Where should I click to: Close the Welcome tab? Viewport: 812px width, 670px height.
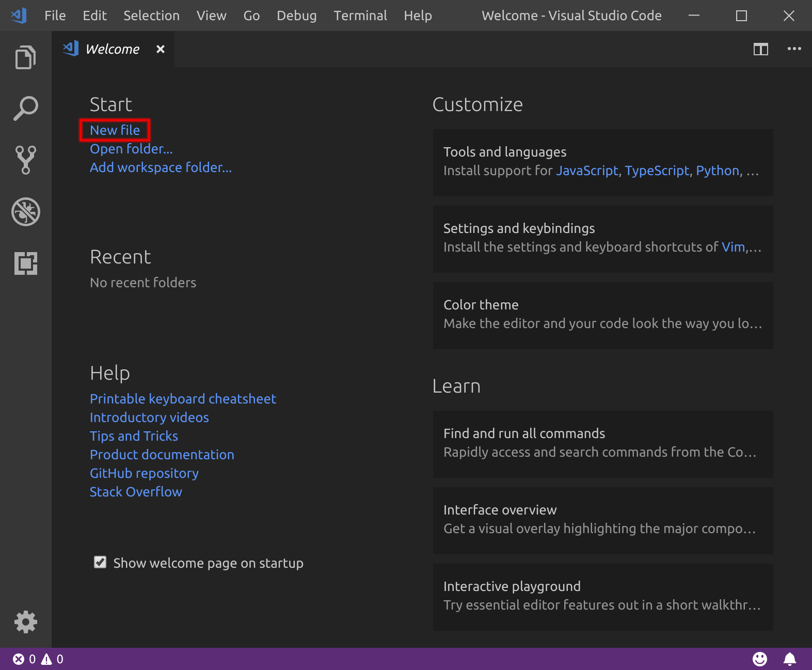tap(161, 49)
